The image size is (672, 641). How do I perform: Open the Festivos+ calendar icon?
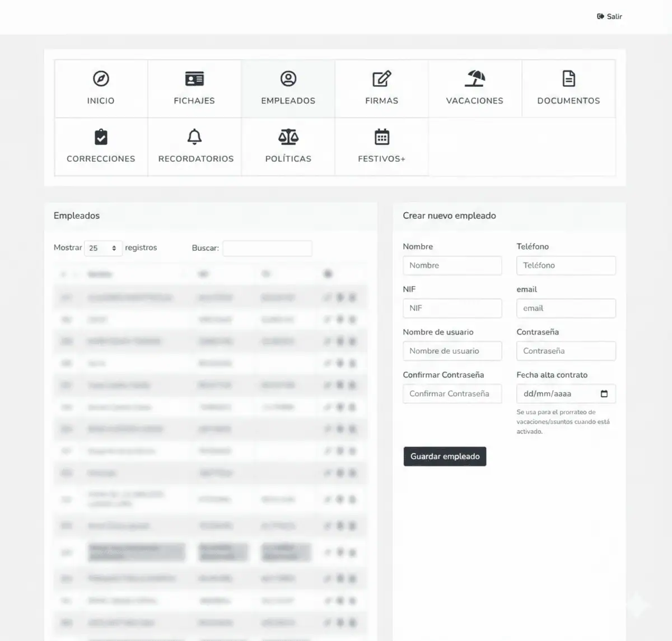pos(381,137)
